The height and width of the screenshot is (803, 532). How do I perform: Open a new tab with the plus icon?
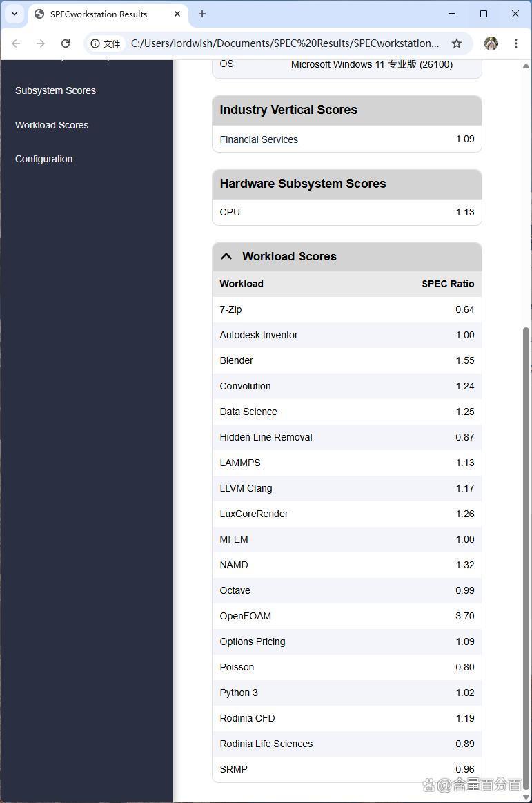(x=202, y=14)
